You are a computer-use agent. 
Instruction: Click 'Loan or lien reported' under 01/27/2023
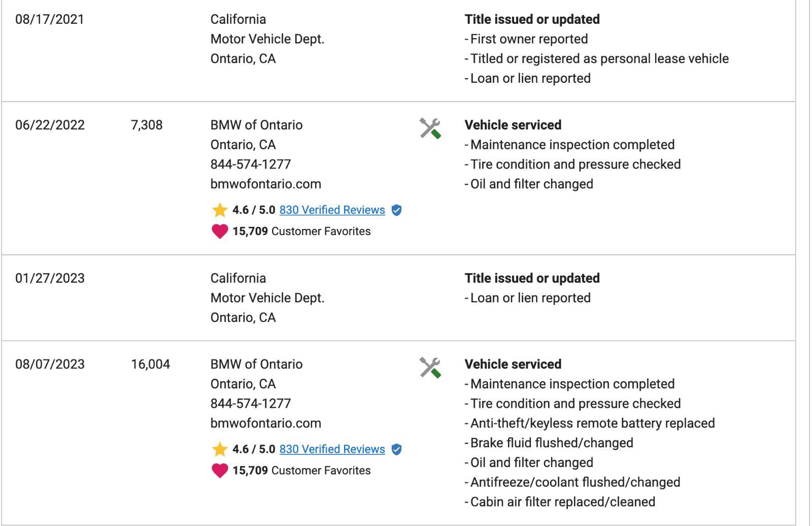click(x=528, y=298)
